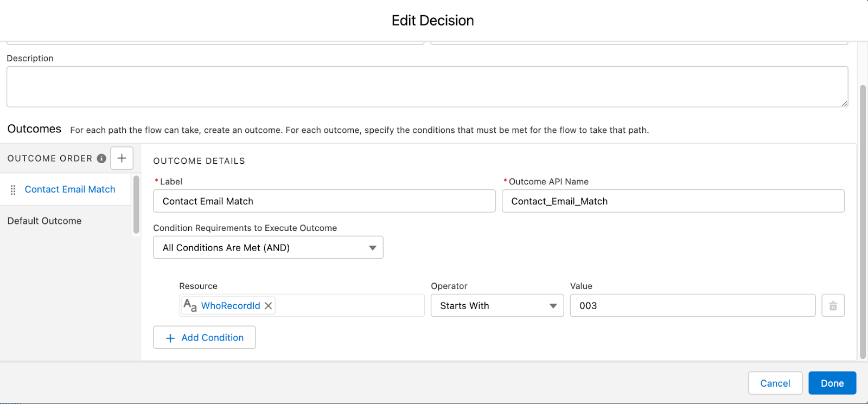Viewport: 868px width, 404px height.
Task: Select the Contact Email Match outcome
Action: (70, 190)
